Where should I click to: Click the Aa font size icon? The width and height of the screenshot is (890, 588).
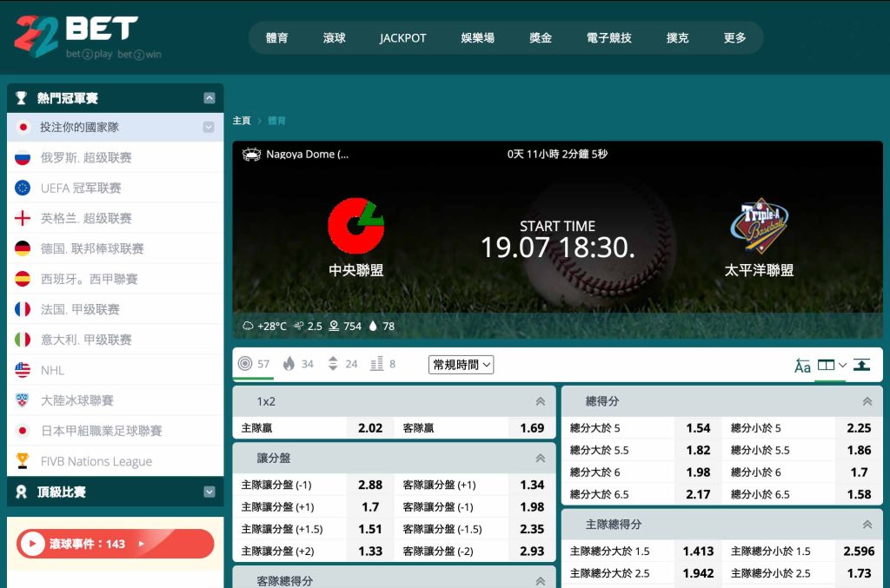coord(802,366)
